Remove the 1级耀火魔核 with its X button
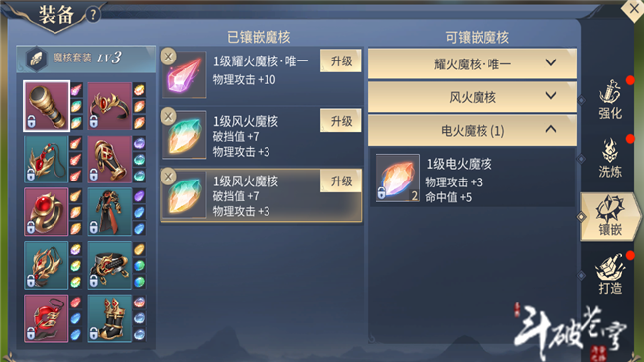This screenshot has width=644, height=362. point(168,57)
